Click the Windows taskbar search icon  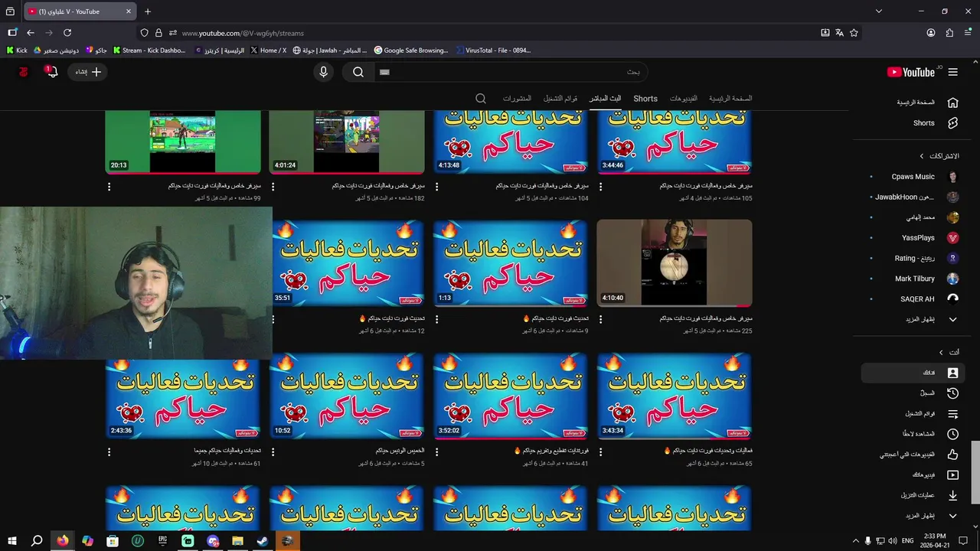click(37, 541)
